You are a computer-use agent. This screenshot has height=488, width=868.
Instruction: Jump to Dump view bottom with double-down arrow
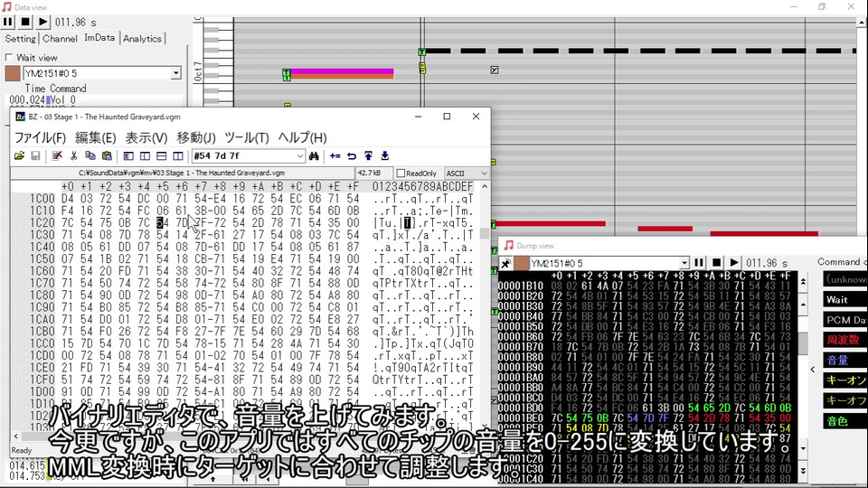click(x=803, y=471)
